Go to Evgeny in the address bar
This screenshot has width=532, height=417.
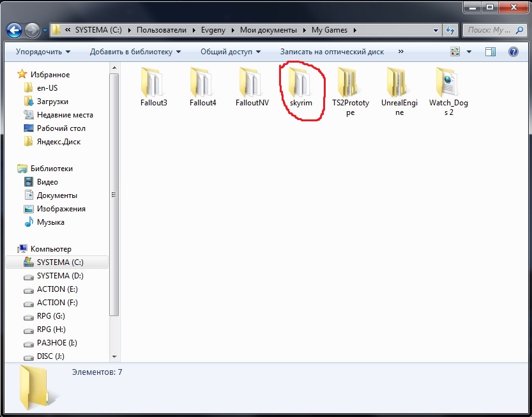tap(213, 30)
